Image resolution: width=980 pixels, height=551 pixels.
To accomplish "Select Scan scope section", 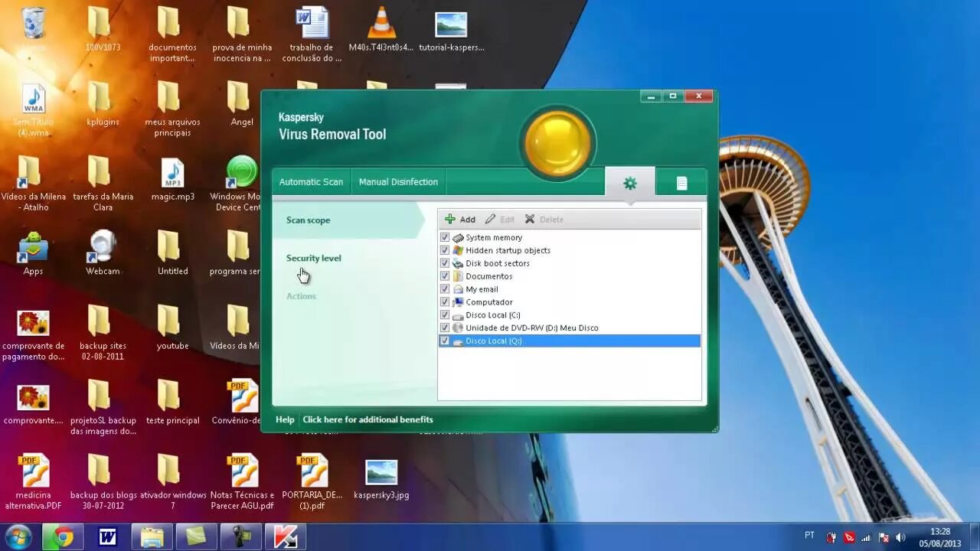I will point(347,220).
